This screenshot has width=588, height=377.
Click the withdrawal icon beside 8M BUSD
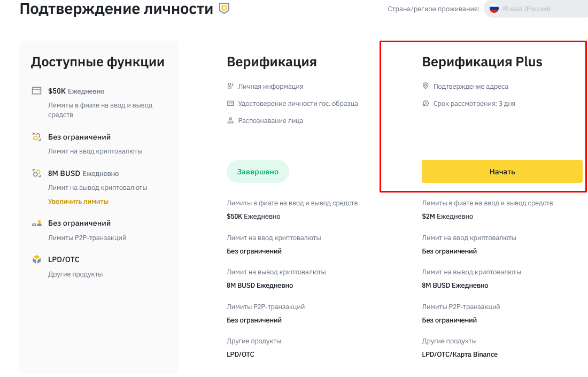(36, 173)
